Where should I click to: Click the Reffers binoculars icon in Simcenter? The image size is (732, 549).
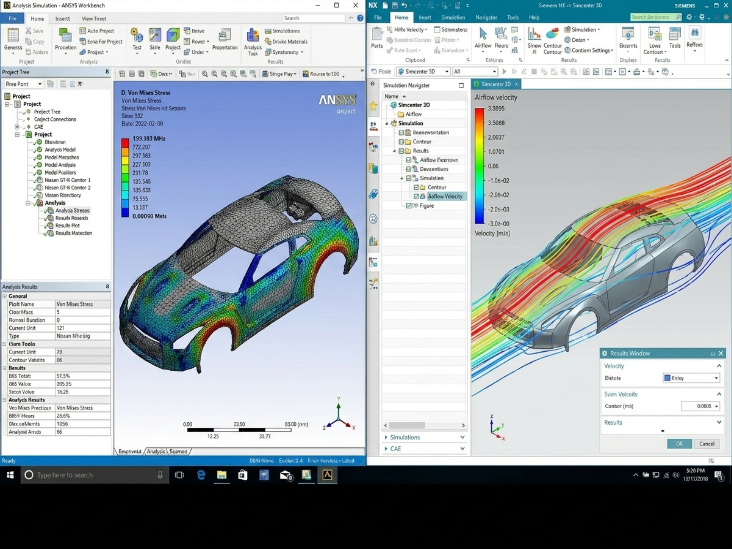click(695, 37)
